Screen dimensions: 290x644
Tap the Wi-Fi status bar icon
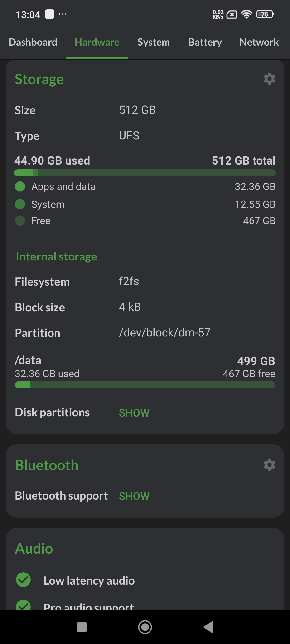coord(246,14)
